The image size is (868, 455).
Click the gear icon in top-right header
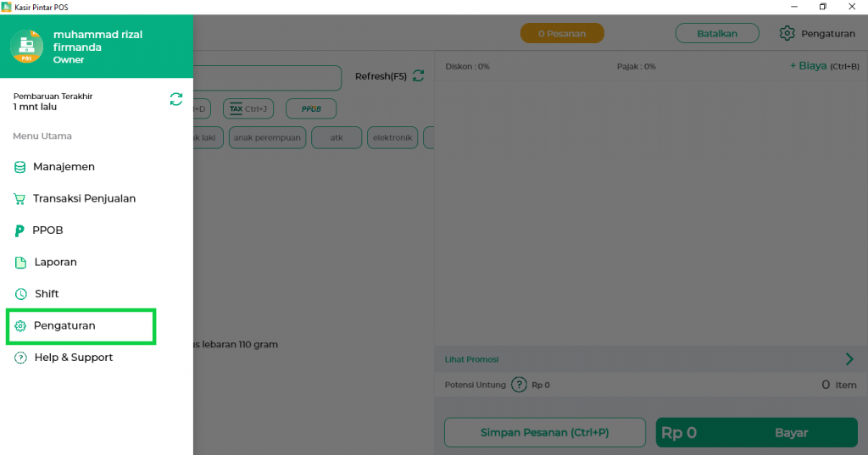coord(787,34)
